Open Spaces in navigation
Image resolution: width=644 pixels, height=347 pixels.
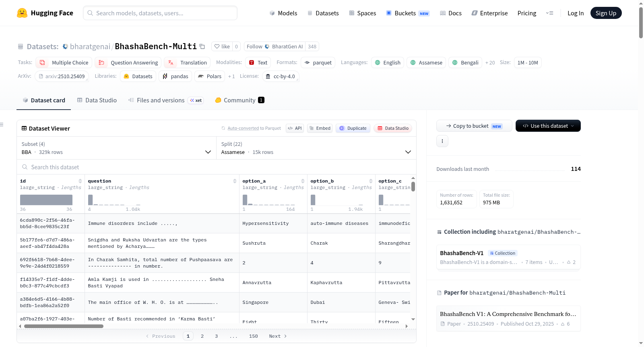(362, 13)
